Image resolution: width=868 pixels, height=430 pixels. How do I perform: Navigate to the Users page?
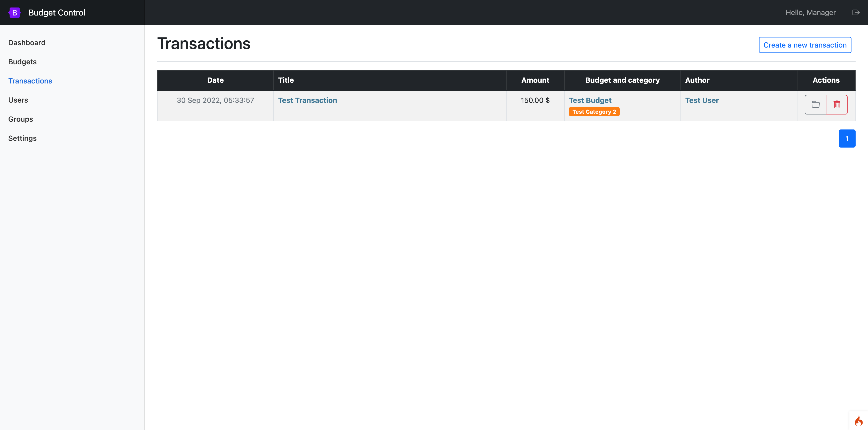(x=18, y=100)
